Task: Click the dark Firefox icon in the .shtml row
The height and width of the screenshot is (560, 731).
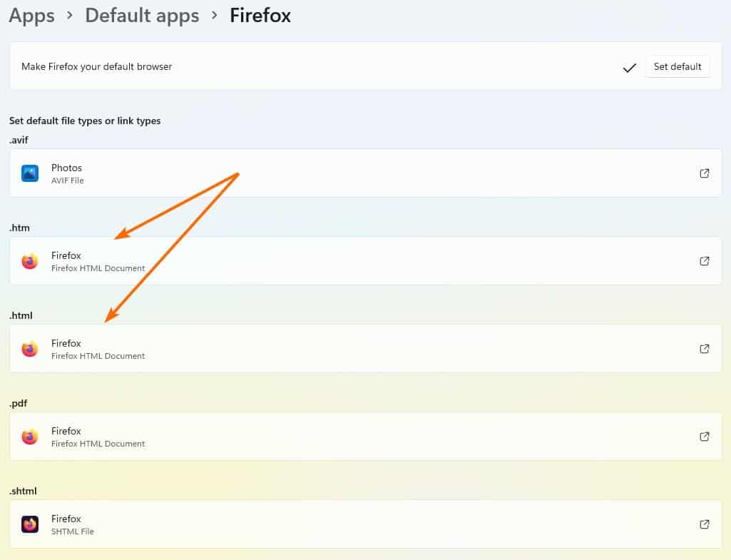Action: (29, 524)
